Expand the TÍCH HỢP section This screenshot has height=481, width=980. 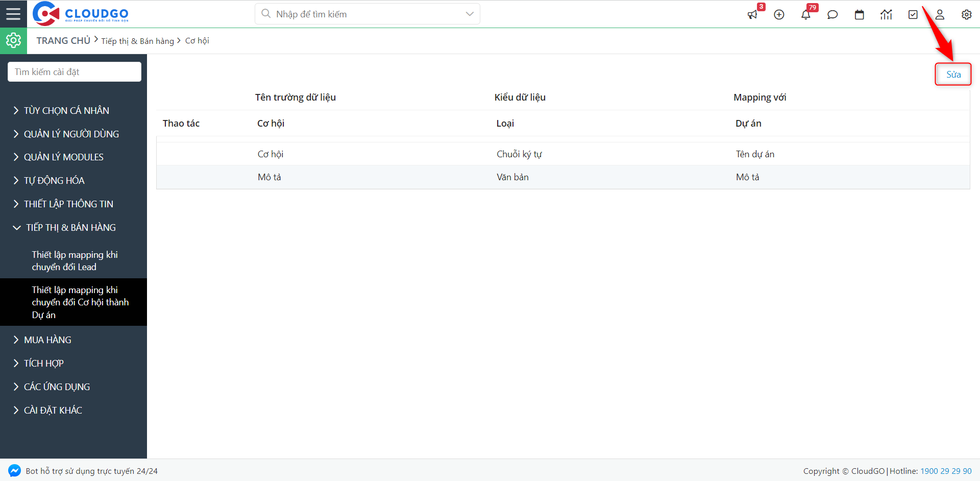pyautogui.click(x=44, y=363)
